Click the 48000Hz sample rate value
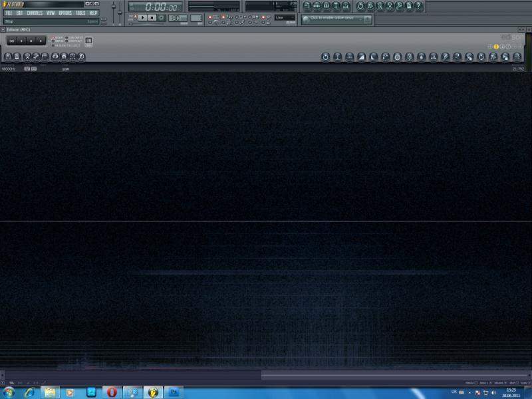The height and width of the screenshot is (399, 532). tap(9, 69)
